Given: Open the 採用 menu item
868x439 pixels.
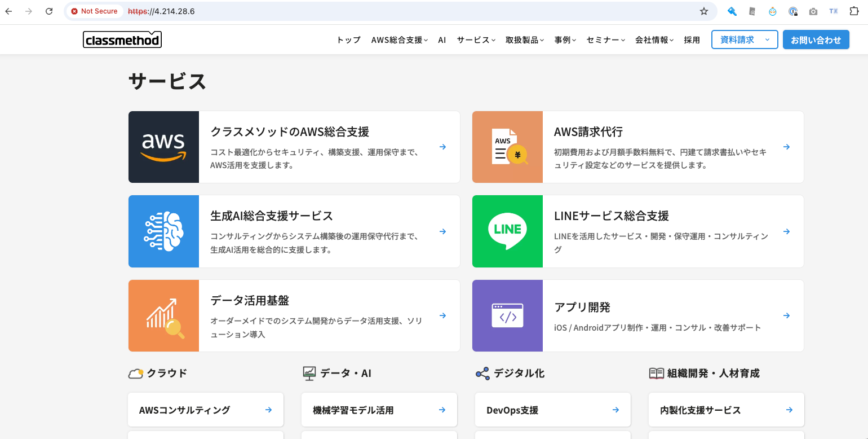Looking at the screenshot, I should (x=692, y=39).
